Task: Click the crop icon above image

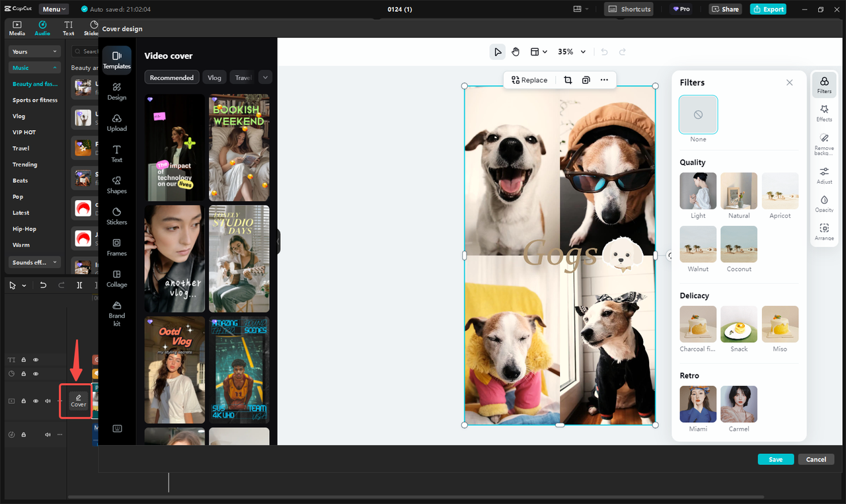Action: click(x=568, y=80)
